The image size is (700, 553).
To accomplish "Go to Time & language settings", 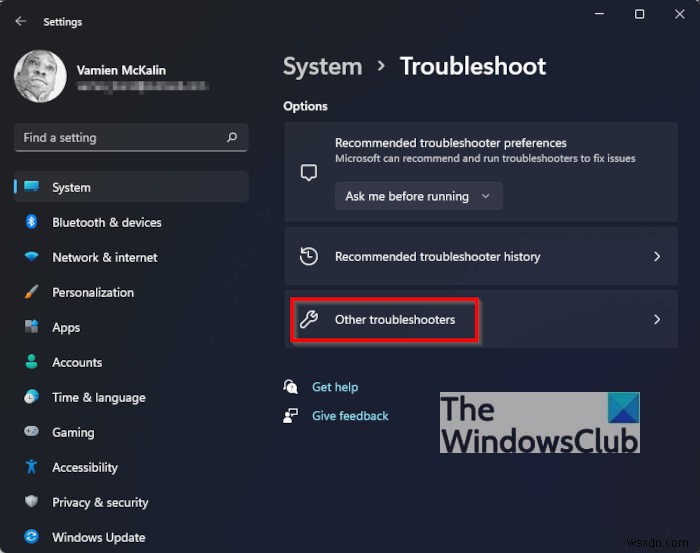I will point(99,397).
